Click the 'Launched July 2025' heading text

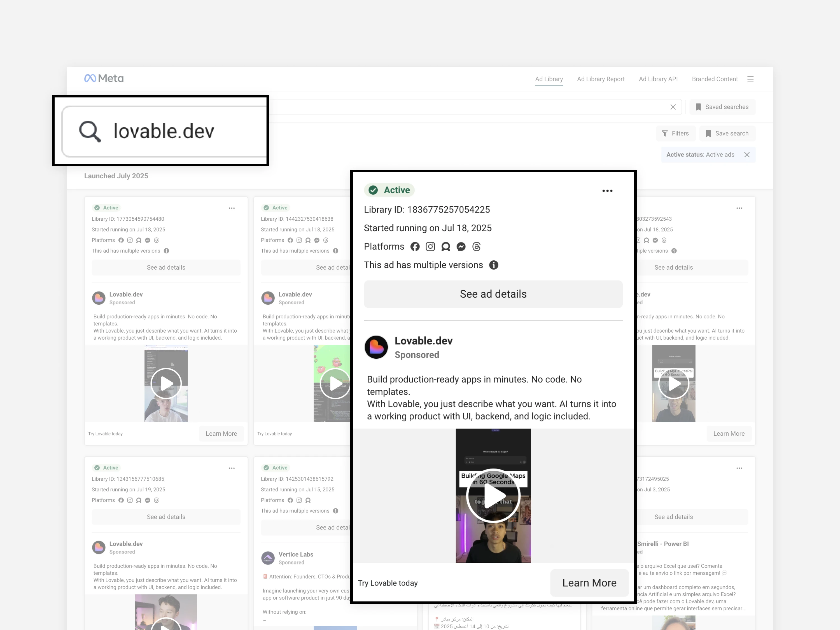point(116,176)
